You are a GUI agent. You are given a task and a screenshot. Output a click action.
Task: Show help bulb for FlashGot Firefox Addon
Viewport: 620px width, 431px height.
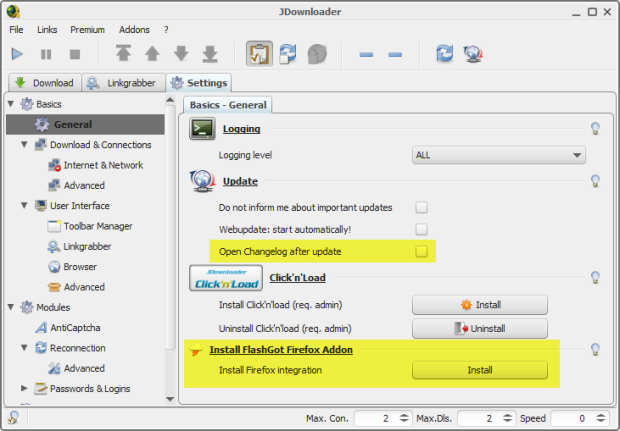pyautogui.click(x=595, y=349)
